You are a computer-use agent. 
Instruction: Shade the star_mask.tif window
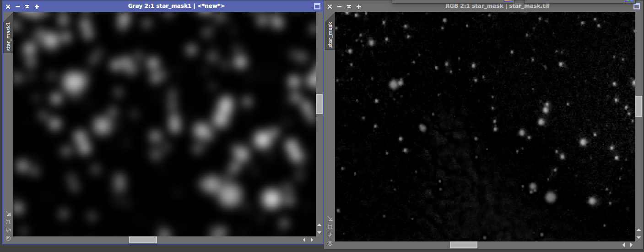tap(349, 6)
